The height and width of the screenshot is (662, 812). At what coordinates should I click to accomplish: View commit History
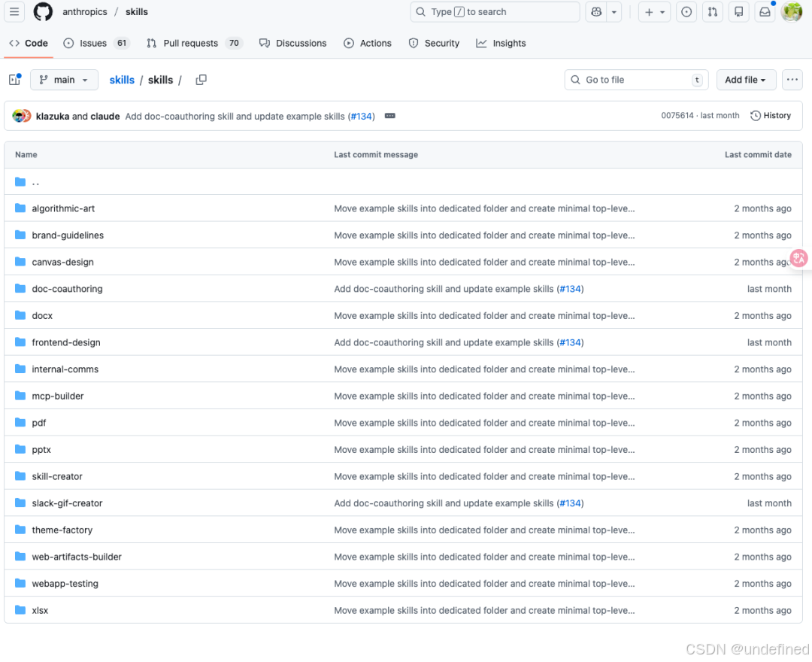point(771,116)
